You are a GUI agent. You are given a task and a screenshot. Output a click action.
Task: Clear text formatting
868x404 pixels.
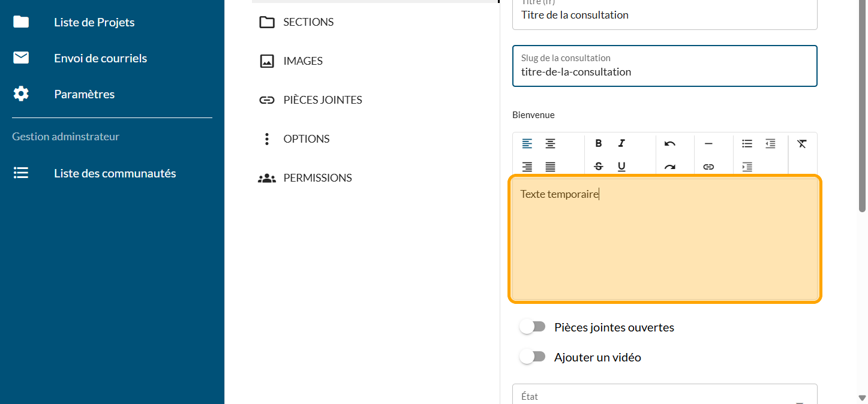[x=802, y=143]
